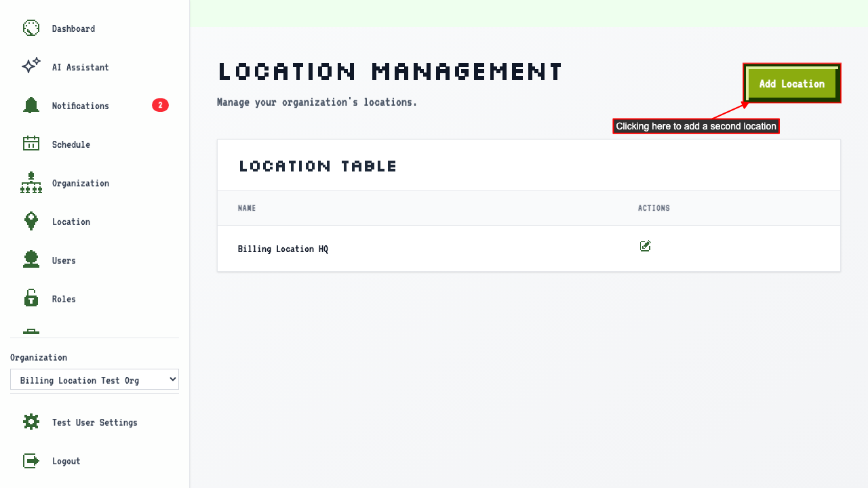Click the Notifications bell icon

click(31, 105)
